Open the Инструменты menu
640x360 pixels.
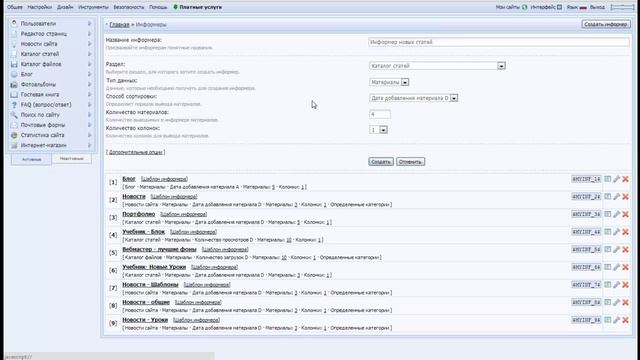[x=93, y=7]
